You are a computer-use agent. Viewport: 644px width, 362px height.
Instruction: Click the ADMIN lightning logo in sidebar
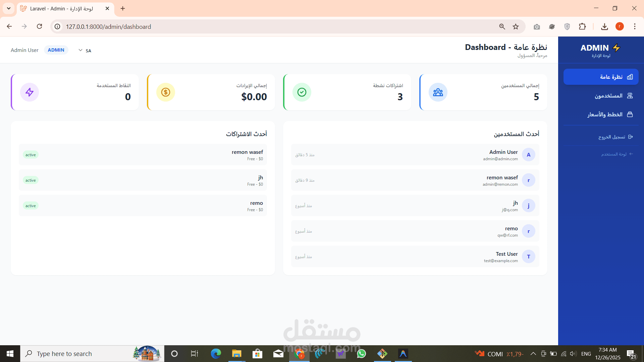coord(600,48)
